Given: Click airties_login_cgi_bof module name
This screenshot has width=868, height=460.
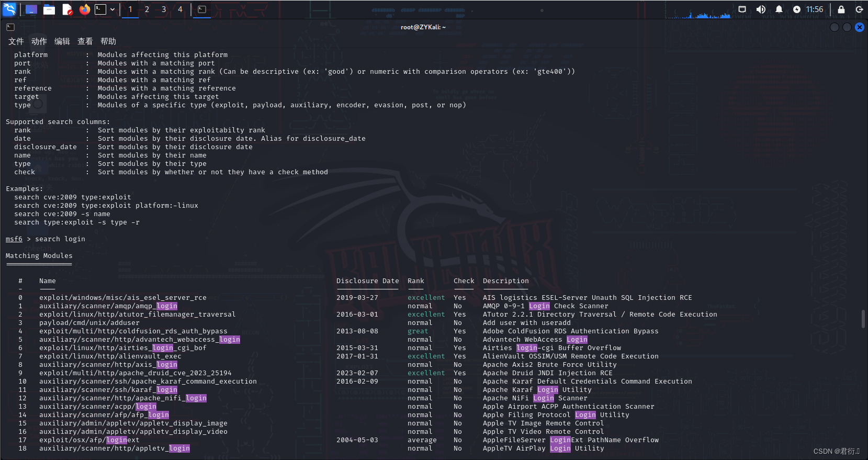Looking at the screenshot, I should (x=123, y=348).
